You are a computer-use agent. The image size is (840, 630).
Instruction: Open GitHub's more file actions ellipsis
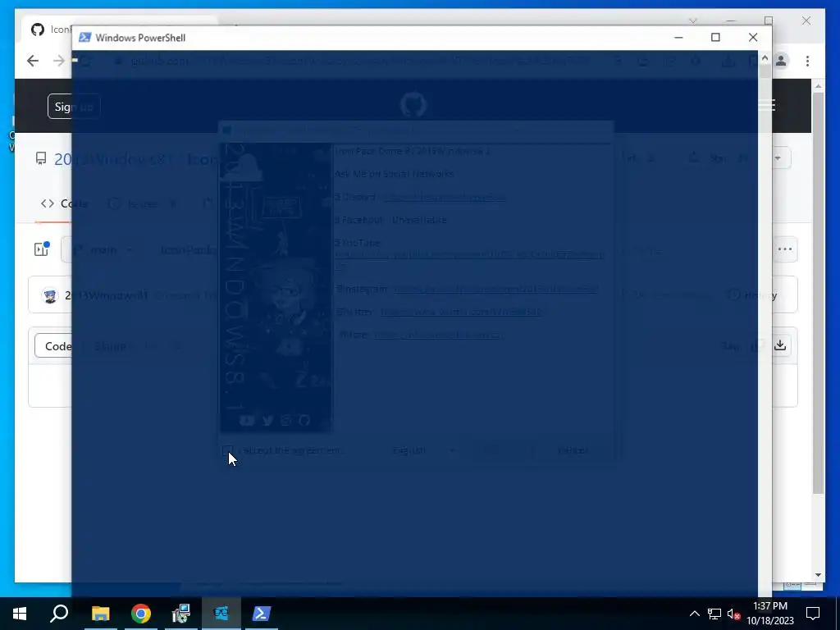point(785,249)
